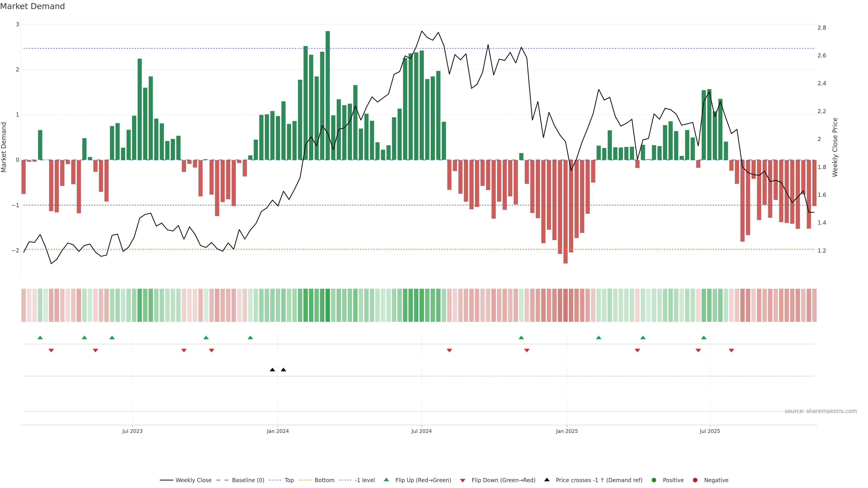Click the Jan 2024 axis label
This screenshot has width=868, height=488.
[x=278, y=431]
